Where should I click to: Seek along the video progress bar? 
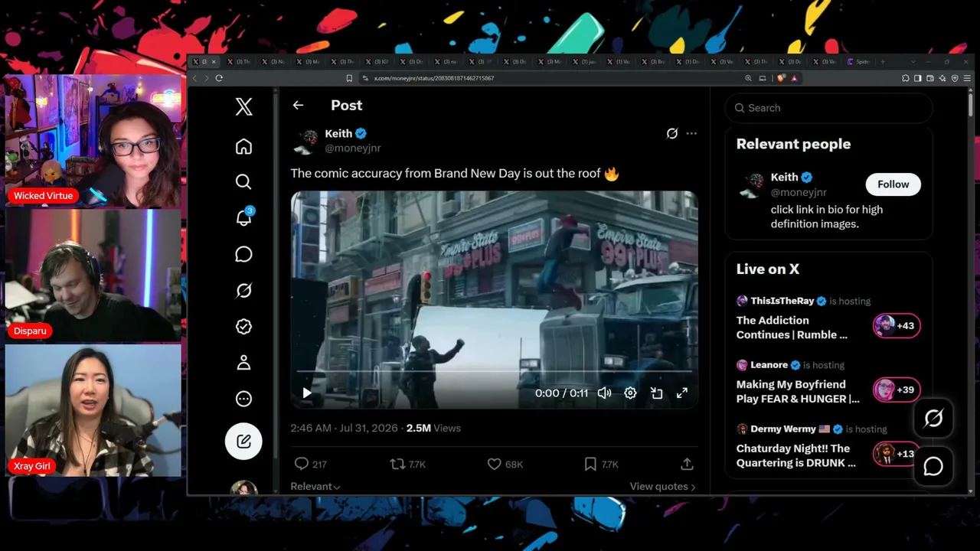494,371
